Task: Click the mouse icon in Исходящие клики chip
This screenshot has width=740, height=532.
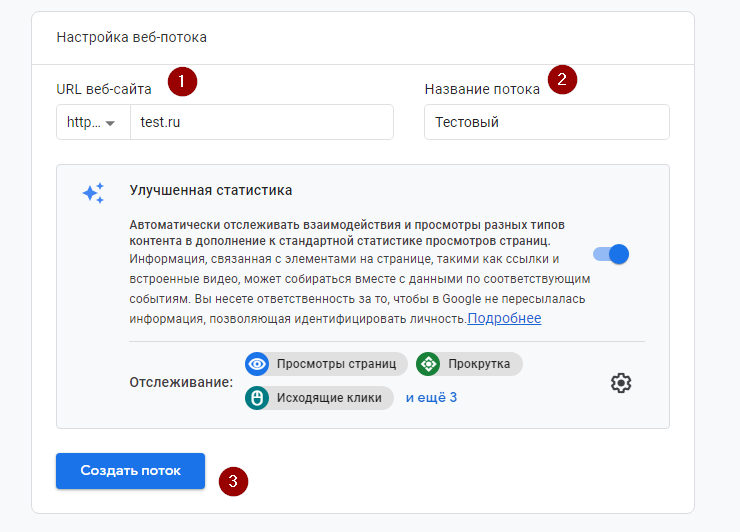Action: click(257, 398)
